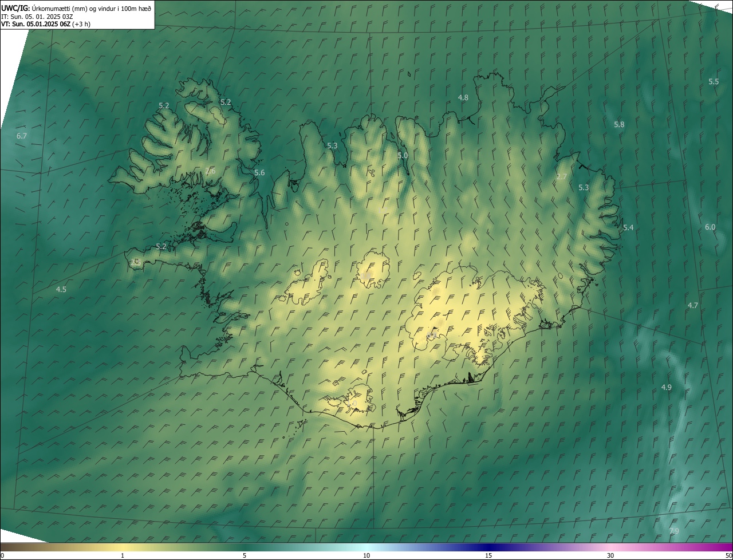This screenshot has height=560, width=733.
Task: Click the colour scale tick label 10
Action: pyautogui.click(x=366, y=555)
